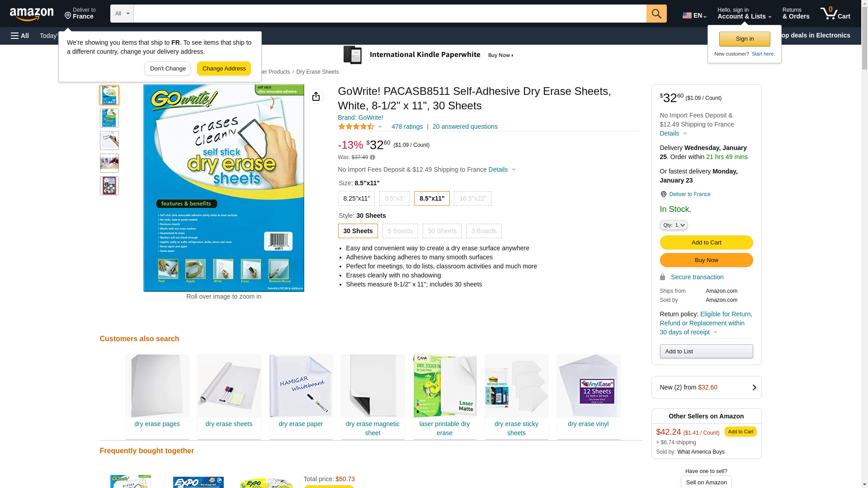This screenshot has width=868, height=488.
Task: Open Returns & Orders
Action: coord(796,14)
